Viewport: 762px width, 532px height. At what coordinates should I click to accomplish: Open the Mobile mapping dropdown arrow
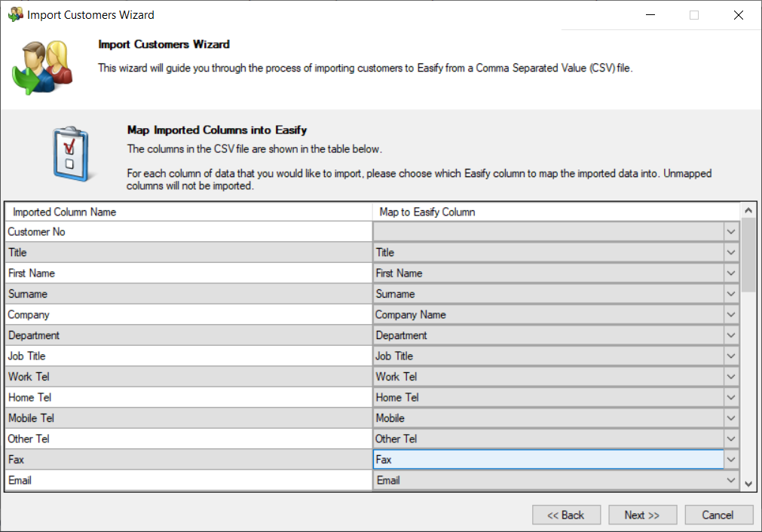tap(730, 418)
